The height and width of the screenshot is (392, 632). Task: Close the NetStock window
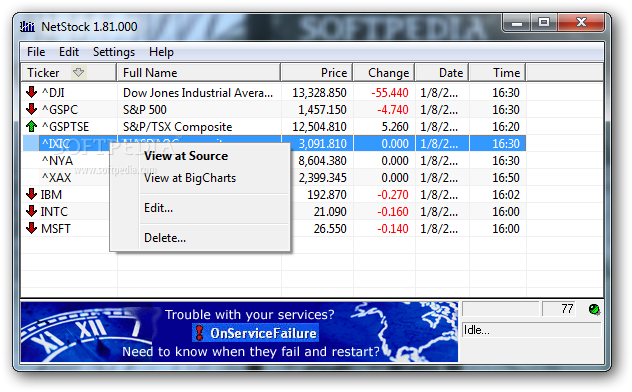[x=581, y=23]
